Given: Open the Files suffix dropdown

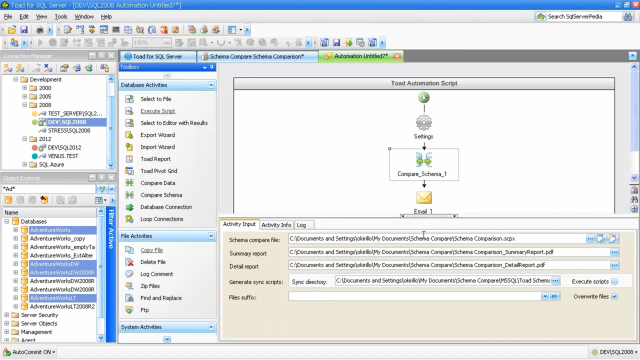Looking at the screenshot, I should [x=545, y=297].
